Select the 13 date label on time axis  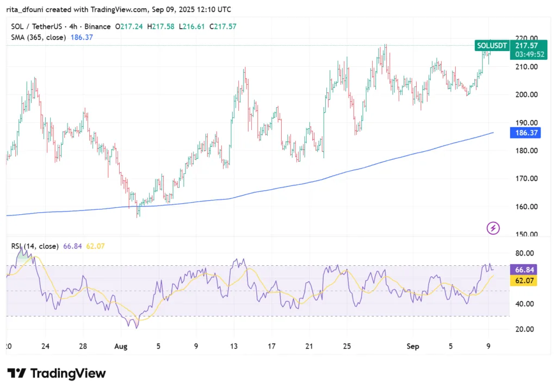[x=234, y=345]
